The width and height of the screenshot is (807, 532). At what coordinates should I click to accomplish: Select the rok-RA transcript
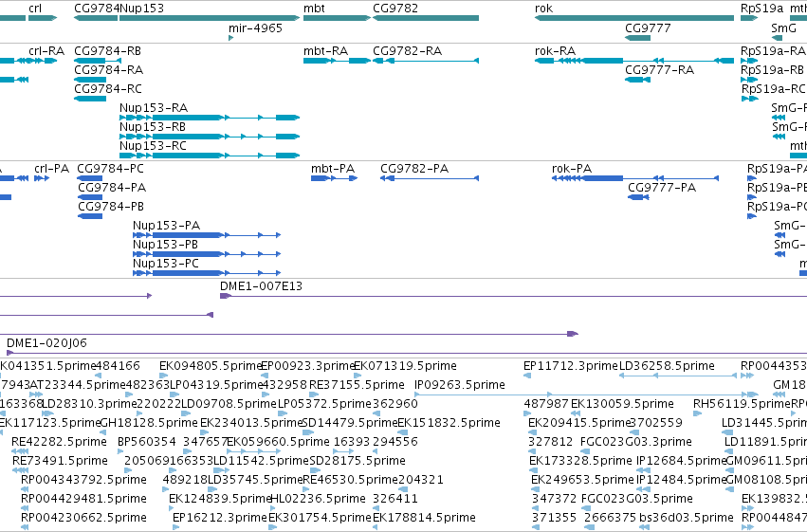[x=634, y=61]
